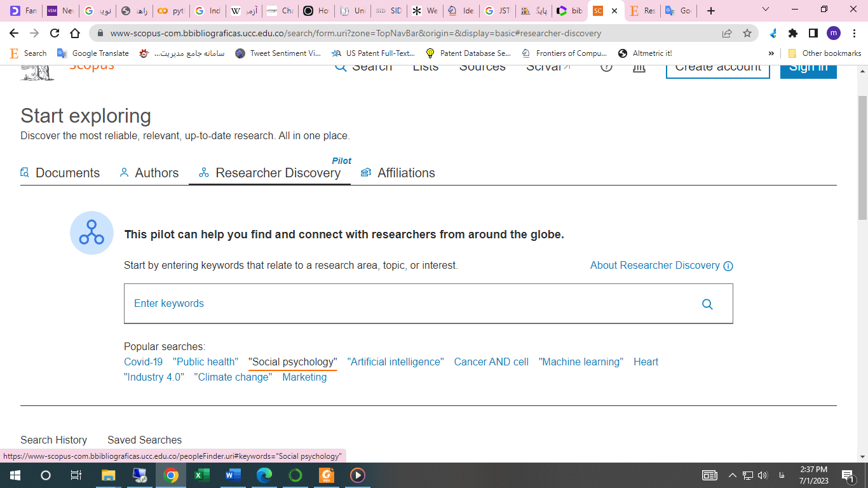868x488 pixels.
Task: Switch to the Affiliations tab
Action: point(398,173)
